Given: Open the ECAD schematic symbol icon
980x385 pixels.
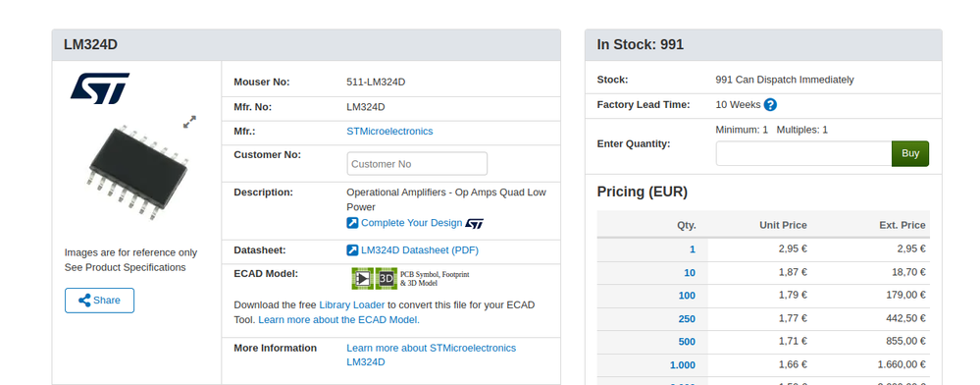Looking at the screenshot, I should [x=363, y=278].
